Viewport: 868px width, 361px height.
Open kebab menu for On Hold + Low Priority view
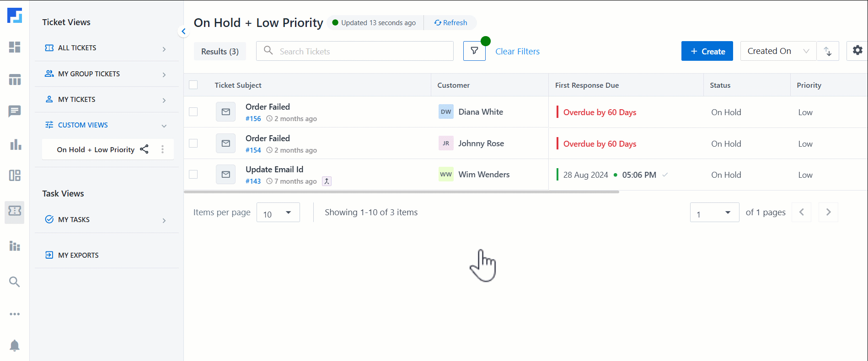tap(162, 149)
